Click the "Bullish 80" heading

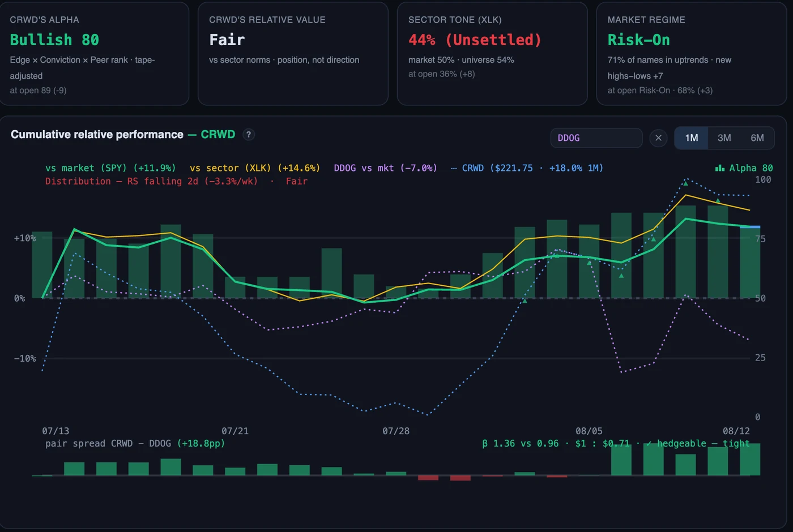click(54, 40)
